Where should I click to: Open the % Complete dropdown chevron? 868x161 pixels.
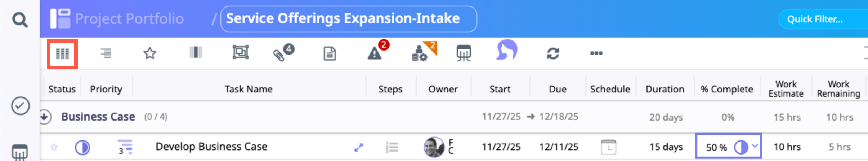(x=755, y=146)
